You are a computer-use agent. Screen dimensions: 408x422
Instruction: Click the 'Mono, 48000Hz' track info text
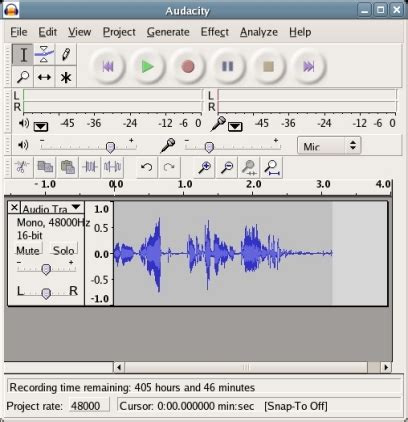(53, 222)
